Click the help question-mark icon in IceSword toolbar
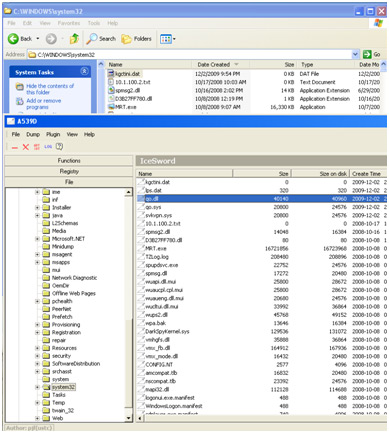The width and height of the screenshot is (389, 433). tap(59, 146)
